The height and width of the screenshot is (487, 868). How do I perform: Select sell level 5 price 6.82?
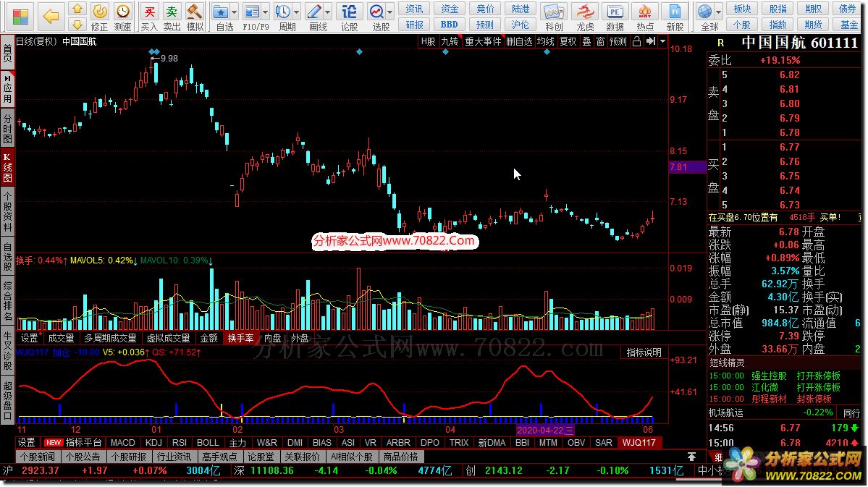click(x=789, y=75)
